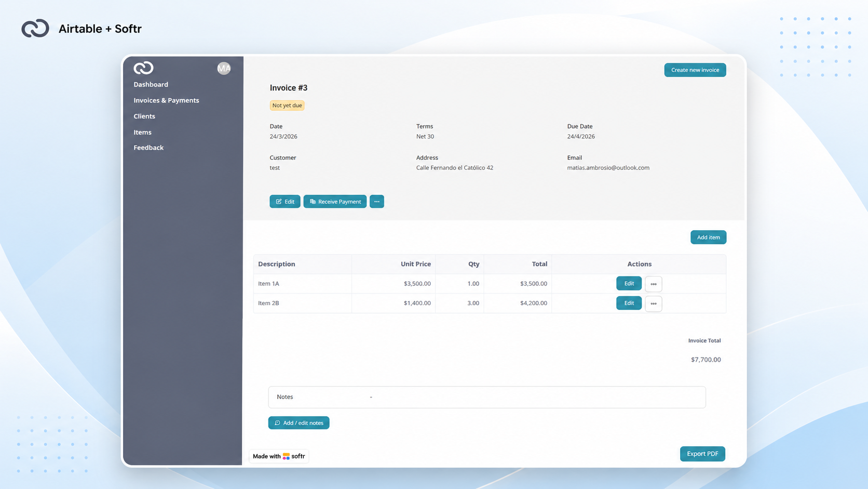Open Feedback from sidebar
This screenshot has width=868, height=489.
(x=148, y=148)
